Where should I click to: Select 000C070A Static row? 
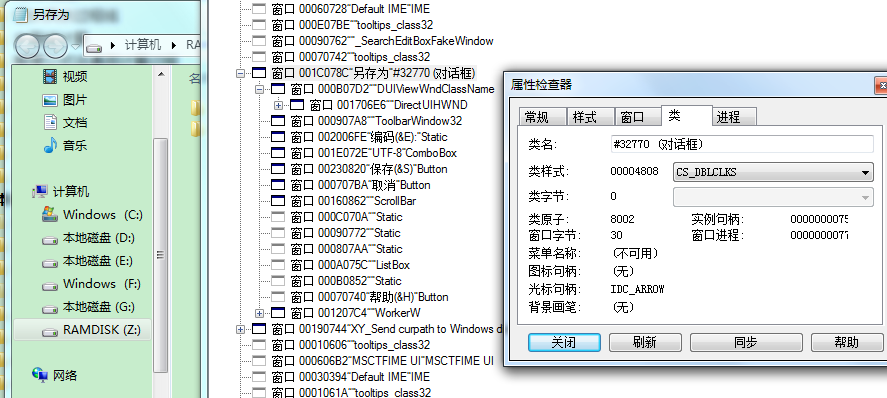346,217
